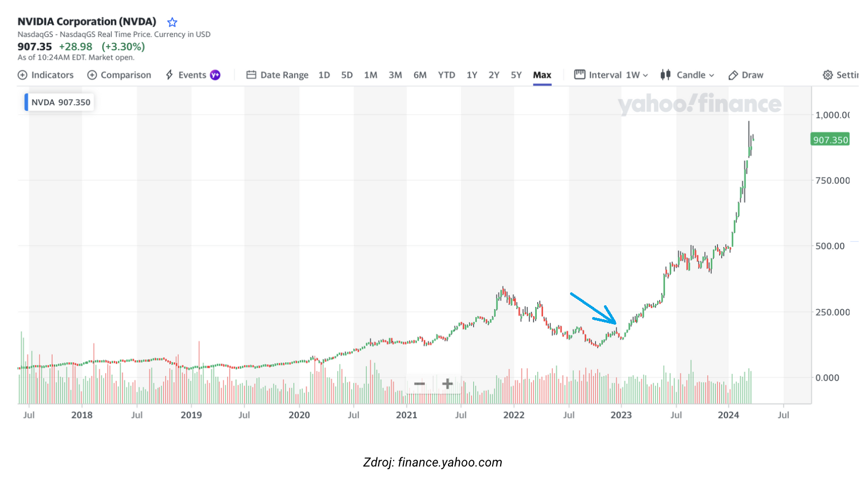Click the Comparison plus icon
868x488 pixels.
92,75
